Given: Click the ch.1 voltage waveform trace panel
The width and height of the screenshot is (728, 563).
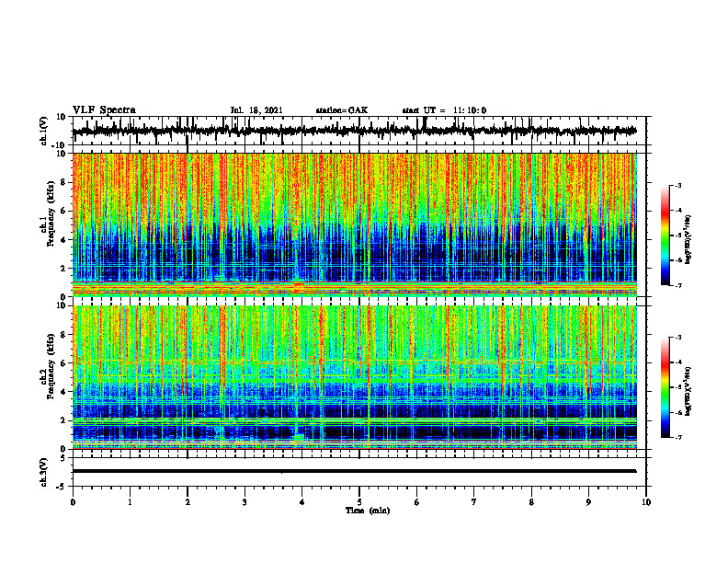Looking at the screenshot, I should pyautogui.click(x=358, y=131).
